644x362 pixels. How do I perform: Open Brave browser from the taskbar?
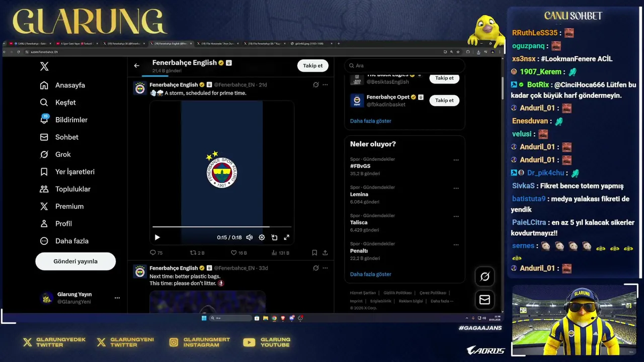tap(283, 318)
